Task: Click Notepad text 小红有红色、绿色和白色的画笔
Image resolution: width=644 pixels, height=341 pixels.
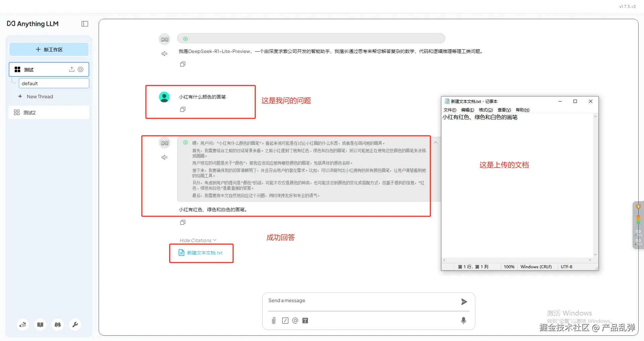Action: pyautogui.click(x=480, y=117)
